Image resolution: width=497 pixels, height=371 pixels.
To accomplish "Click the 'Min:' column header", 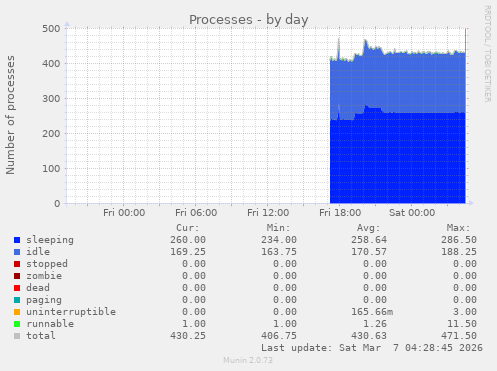I will coord(278,228).
